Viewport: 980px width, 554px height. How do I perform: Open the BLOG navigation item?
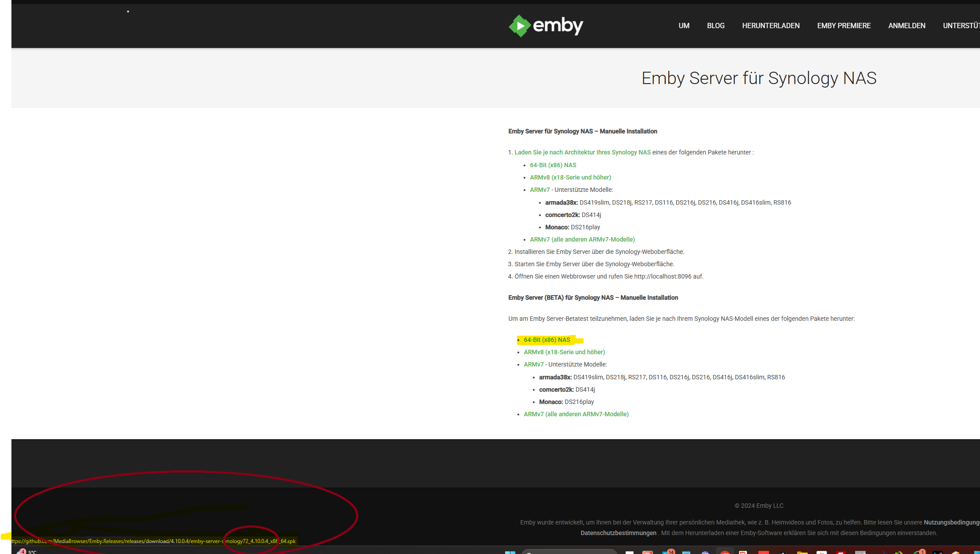pos(715,26)
